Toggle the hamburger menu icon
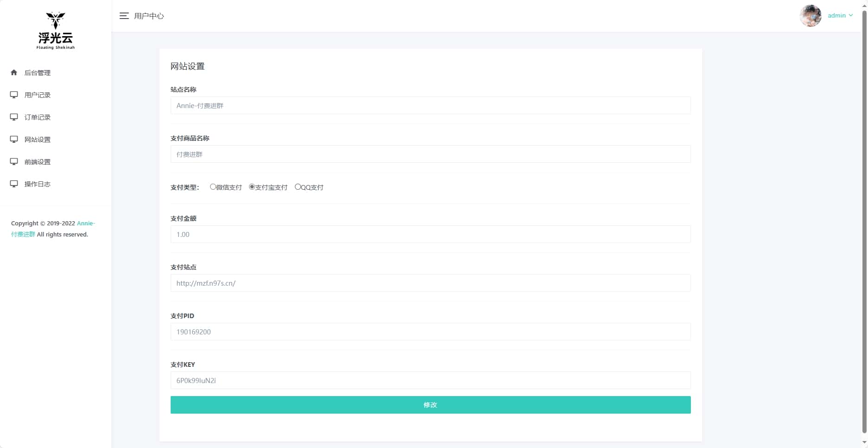The width and height of the screenshot is (868, 448). tap(124, 16)
